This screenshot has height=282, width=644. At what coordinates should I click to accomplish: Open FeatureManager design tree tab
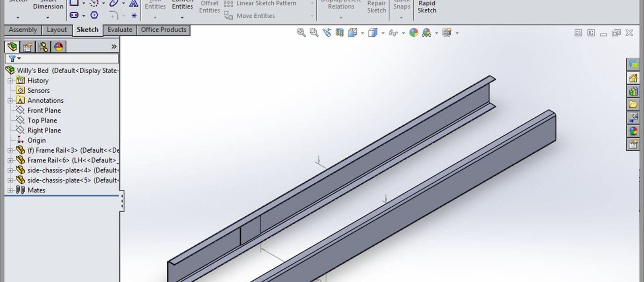pos(12,47)
